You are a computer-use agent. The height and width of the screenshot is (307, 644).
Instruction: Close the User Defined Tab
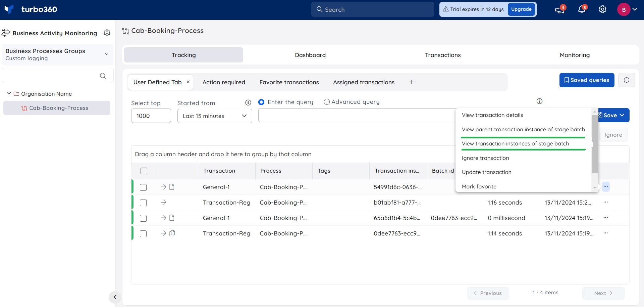pos(188,82)
